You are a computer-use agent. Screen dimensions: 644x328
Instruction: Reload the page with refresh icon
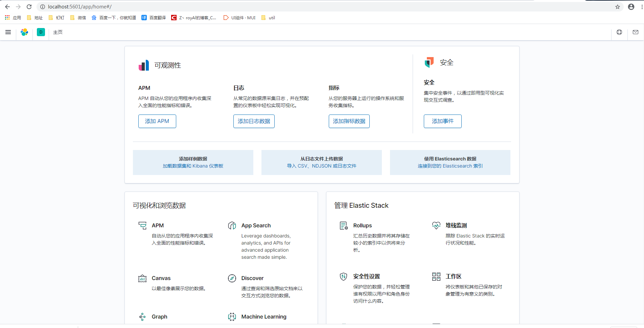29,7
